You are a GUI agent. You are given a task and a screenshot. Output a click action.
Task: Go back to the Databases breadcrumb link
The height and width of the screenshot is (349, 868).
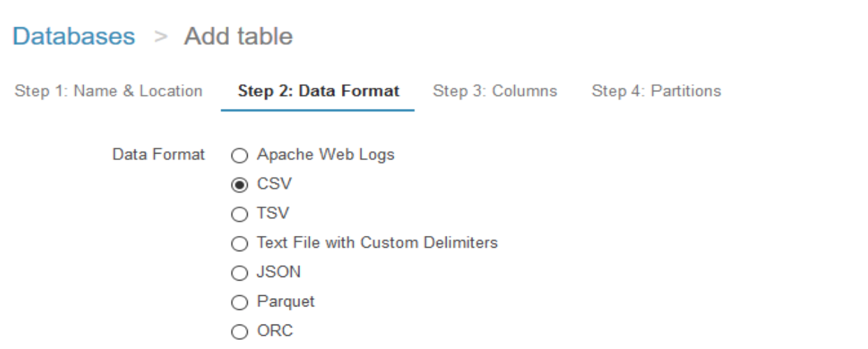coord(74,37)
